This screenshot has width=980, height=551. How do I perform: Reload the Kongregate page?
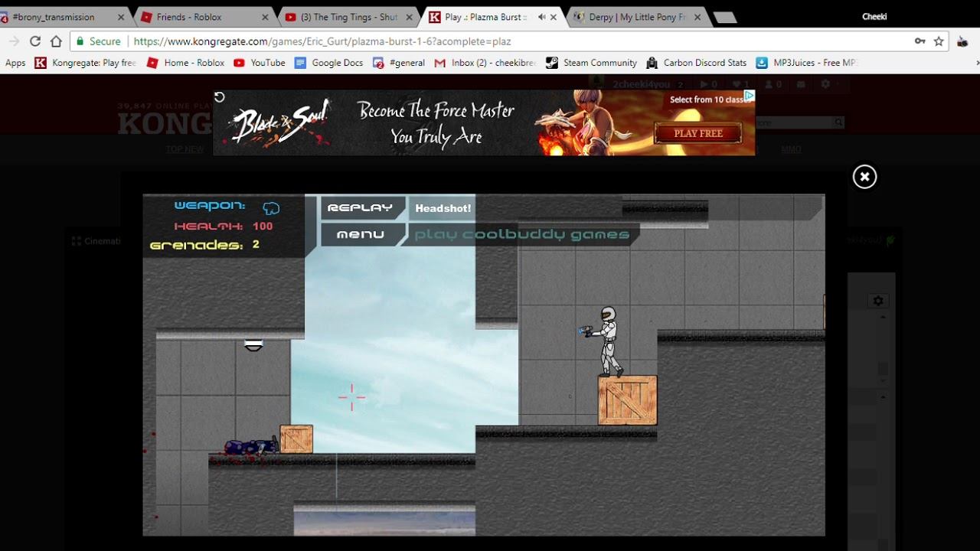click(x=35, y=41)
